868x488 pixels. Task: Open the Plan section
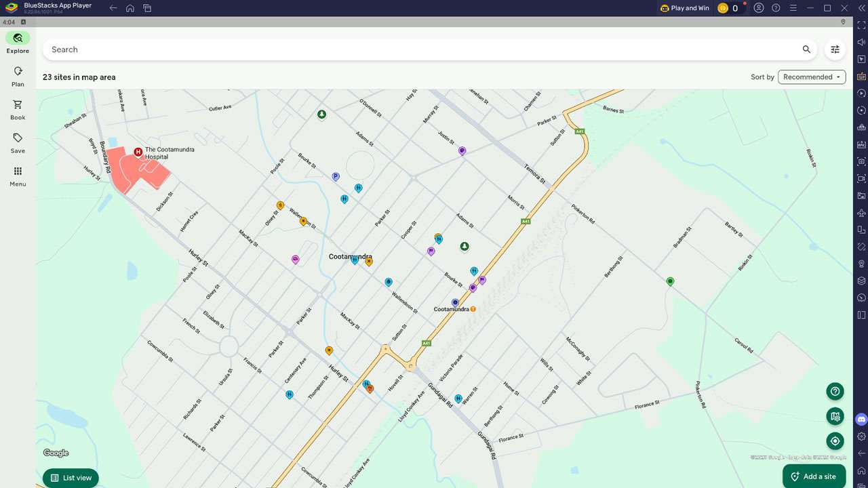(x=18, y=72)
